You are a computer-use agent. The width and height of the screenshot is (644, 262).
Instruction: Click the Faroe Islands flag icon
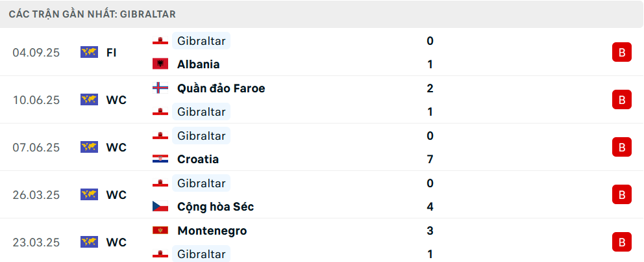pyautogui.click(x=160, y=88)
